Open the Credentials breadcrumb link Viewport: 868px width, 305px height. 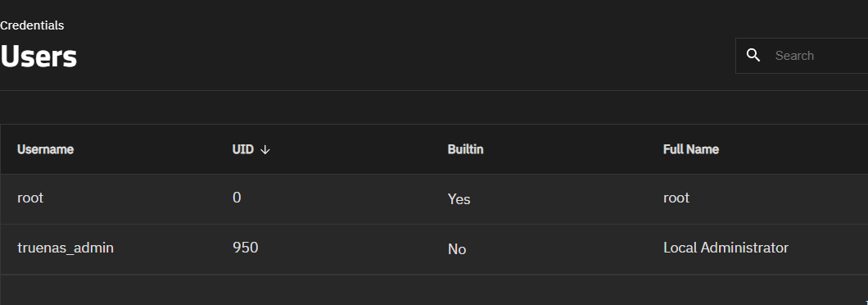pos(32,25)
